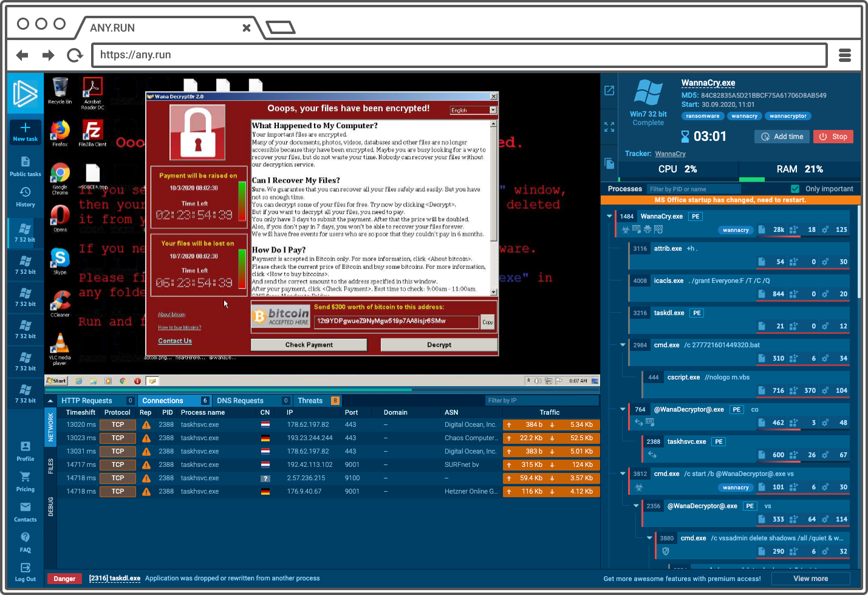This screenshot has width=868, height=595.
Task: Click the Add time button
Action: pos(782,137)
